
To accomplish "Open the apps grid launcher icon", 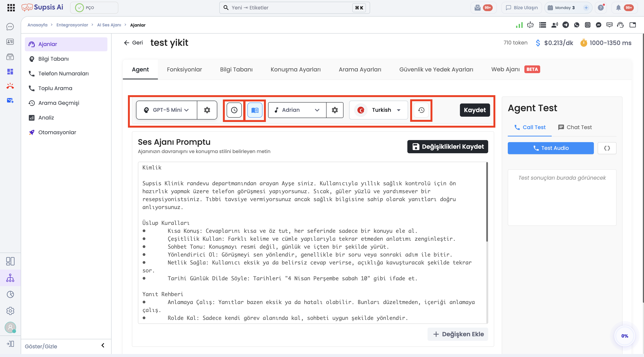I will coord(11,8).
